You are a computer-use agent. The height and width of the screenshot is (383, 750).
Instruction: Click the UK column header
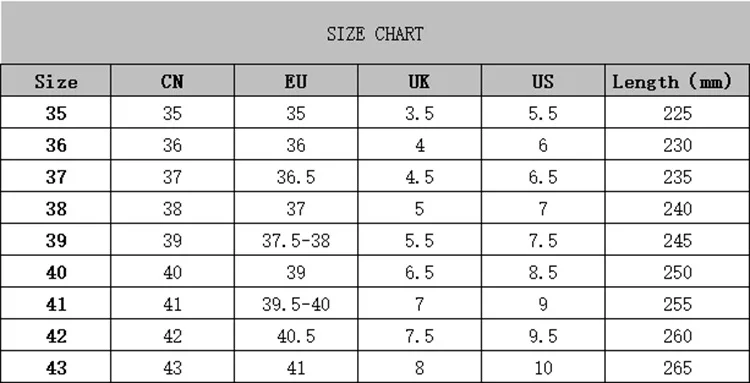pyautogui.click(x=419, y=82)
